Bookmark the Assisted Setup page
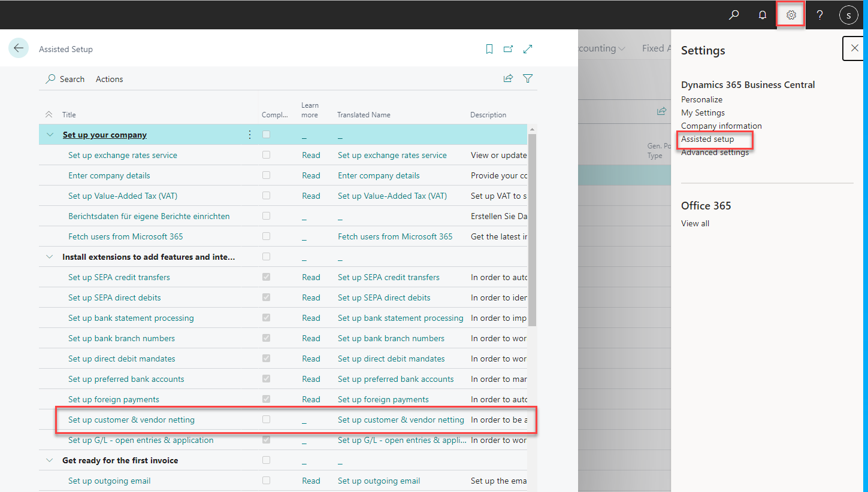Image resolution: width=868 pixels, height=492 pixels. click(x=489, y=48)
